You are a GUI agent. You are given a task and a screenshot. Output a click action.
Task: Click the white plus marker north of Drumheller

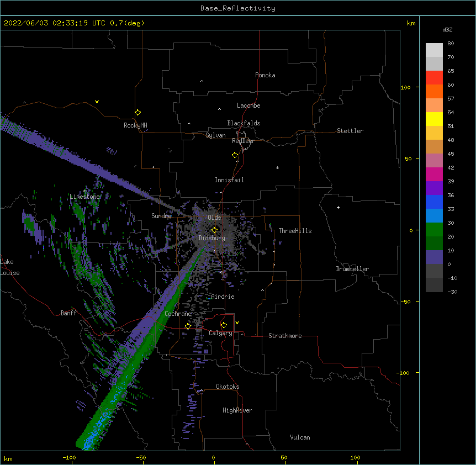pyautogui.click(x=338, y=207)
